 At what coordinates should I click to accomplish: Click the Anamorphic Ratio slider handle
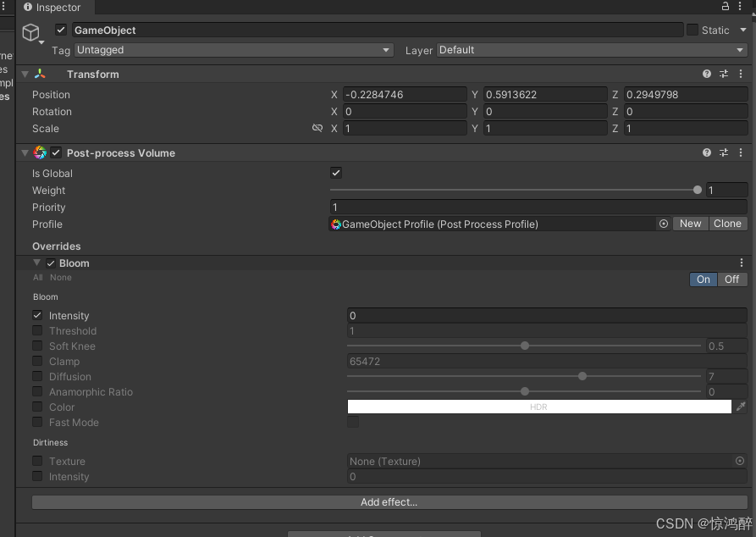[x=525, y=391]
